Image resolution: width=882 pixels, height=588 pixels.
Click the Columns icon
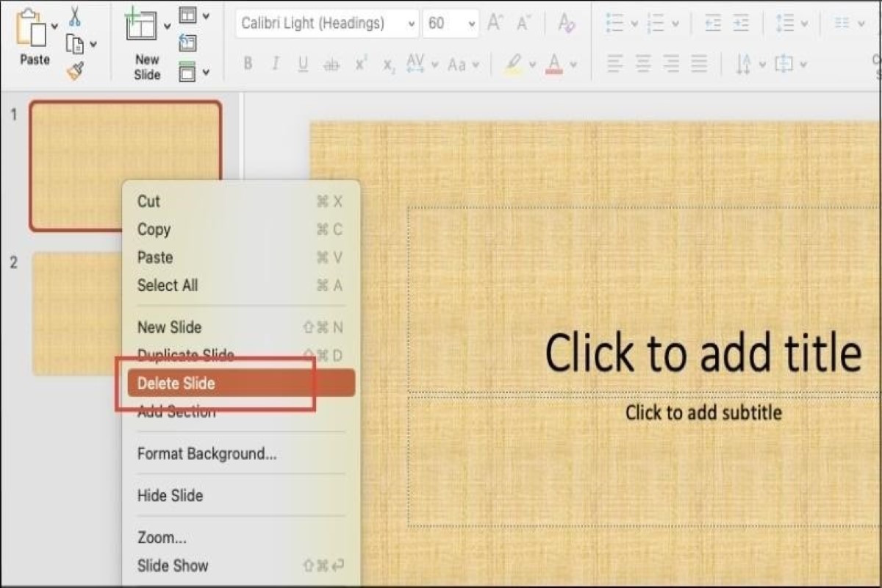(842, 24)
